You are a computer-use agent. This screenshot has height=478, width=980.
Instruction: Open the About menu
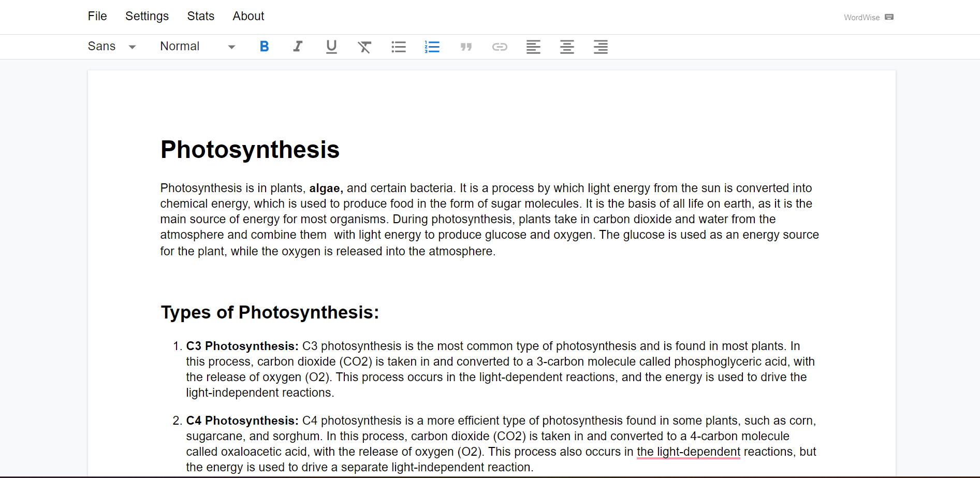pos(248,16)
